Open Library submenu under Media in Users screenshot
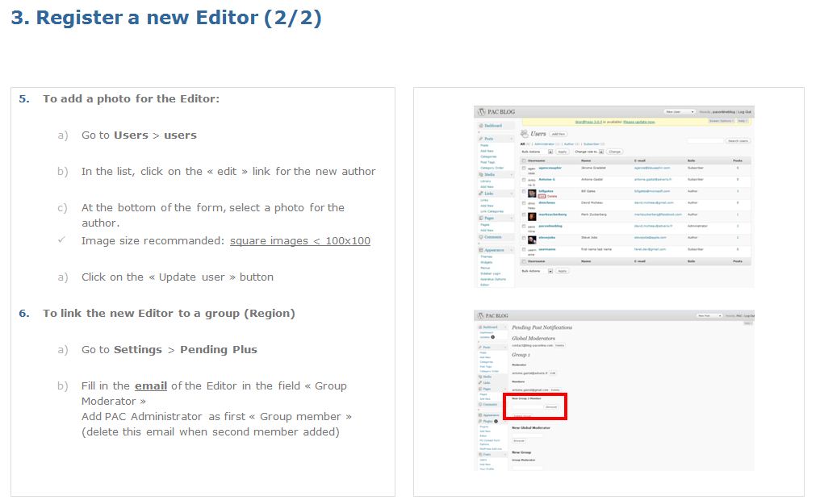Screen dimensions: 820x504 (485, 181)
